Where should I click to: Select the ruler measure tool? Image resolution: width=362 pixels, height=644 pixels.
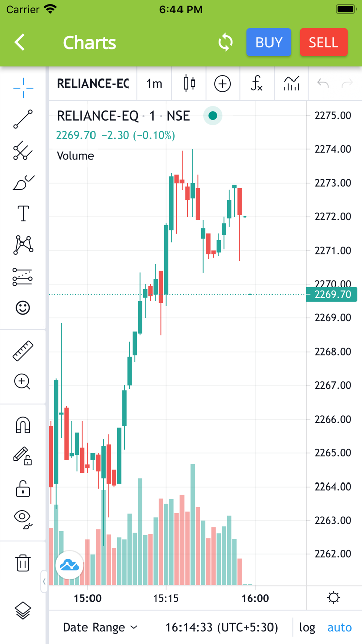click(x=23, y=351)
